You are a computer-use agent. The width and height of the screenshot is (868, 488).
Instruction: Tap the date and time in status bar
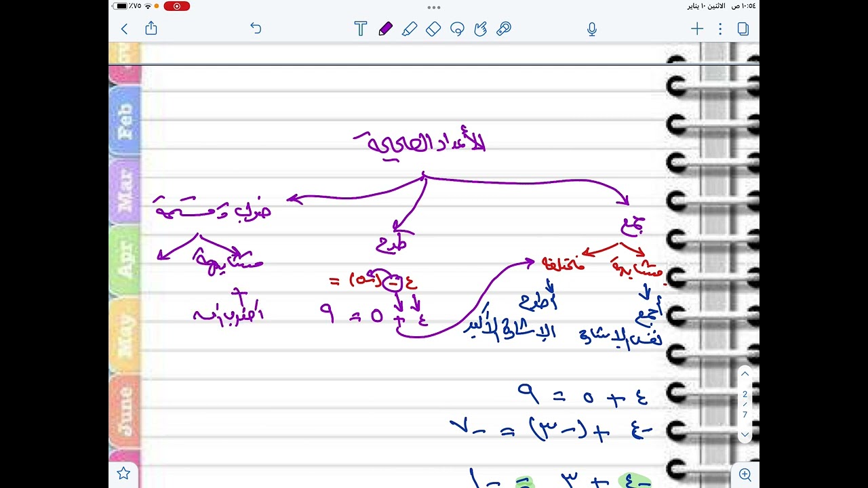tap(722, 6)
